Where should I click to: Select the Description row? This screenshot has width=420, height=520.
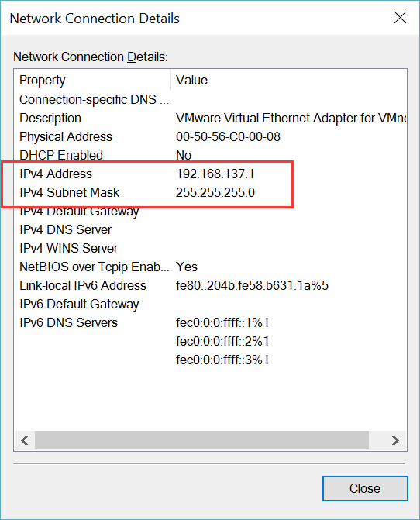point(211,118)
